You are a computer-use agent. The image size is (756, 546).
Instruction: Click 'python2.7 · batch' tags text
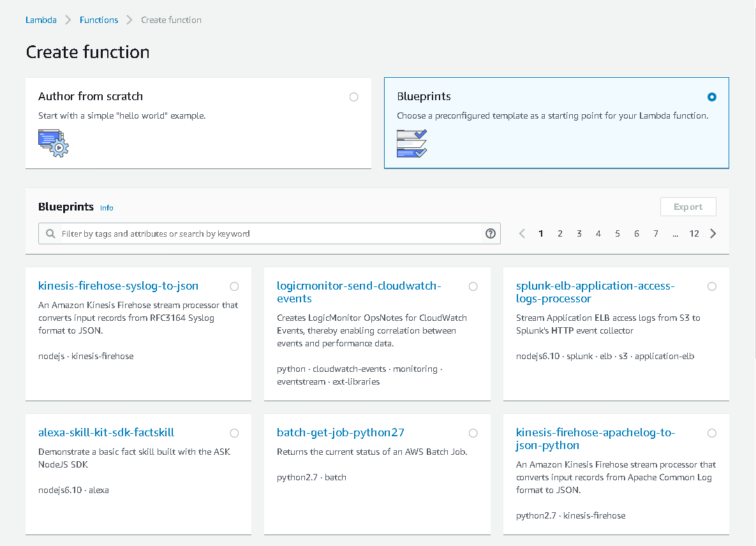tap(311, 477)
